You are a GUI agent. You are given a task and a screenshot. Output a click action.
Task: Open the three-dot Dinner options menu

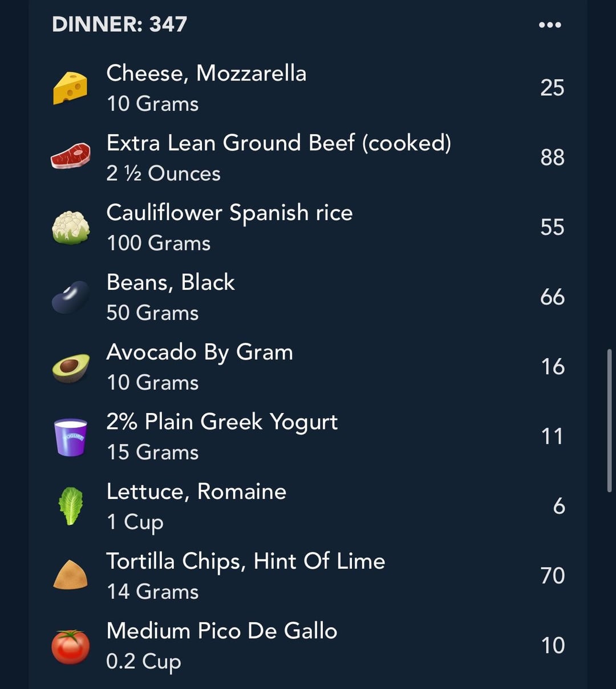click(550, 25)
